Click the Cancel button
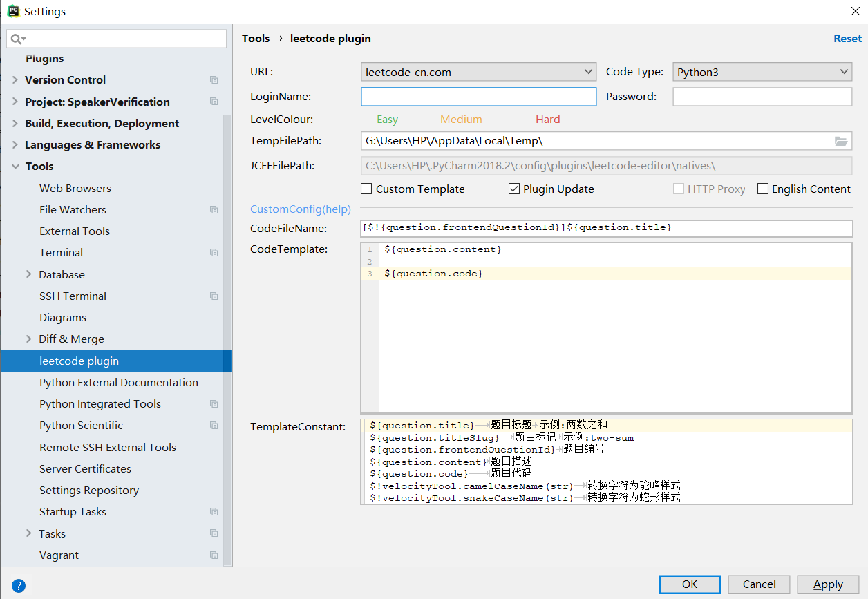The height and width of the screenshot is (599, 868). tap(759, 584)
